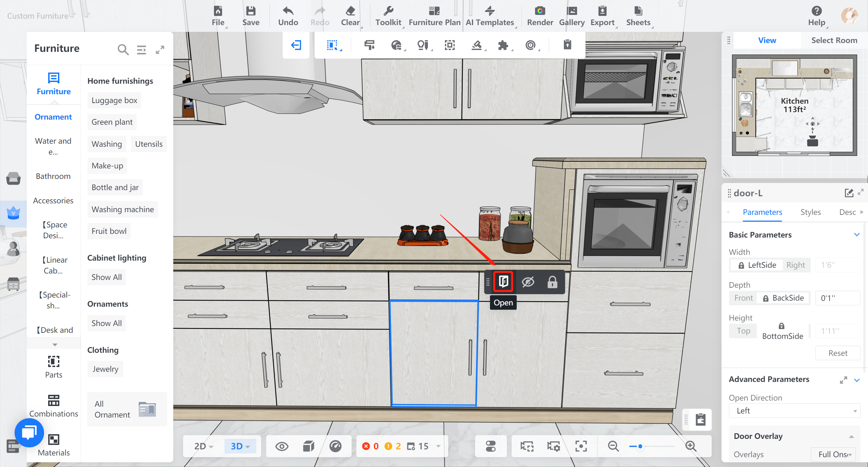Viewport: 868px width, 467px height.
Task: Open the chat support bubble
Action: pos(29,433)
